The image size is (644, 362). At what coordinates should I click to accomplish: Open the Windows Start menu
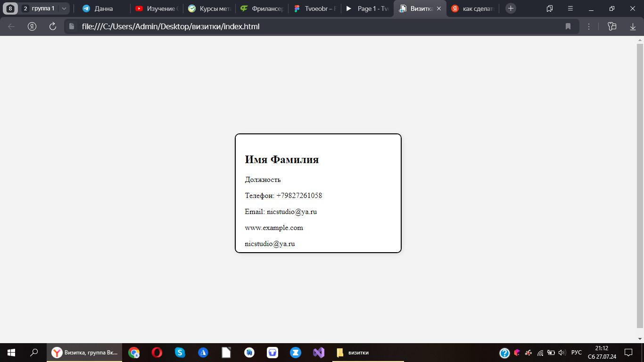11,353
